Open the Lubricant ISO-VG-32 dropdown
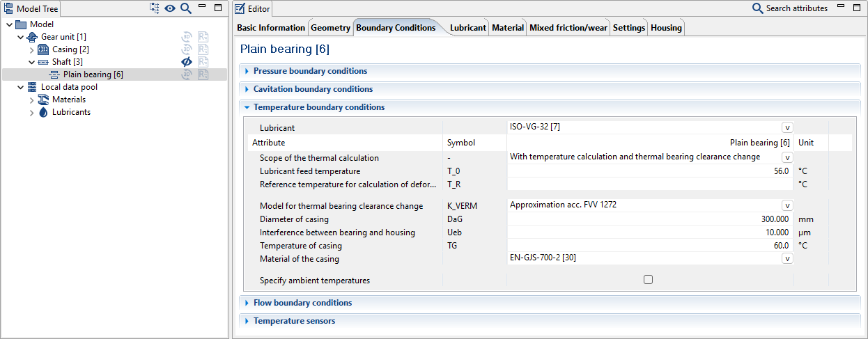 [x=787, y=127]
